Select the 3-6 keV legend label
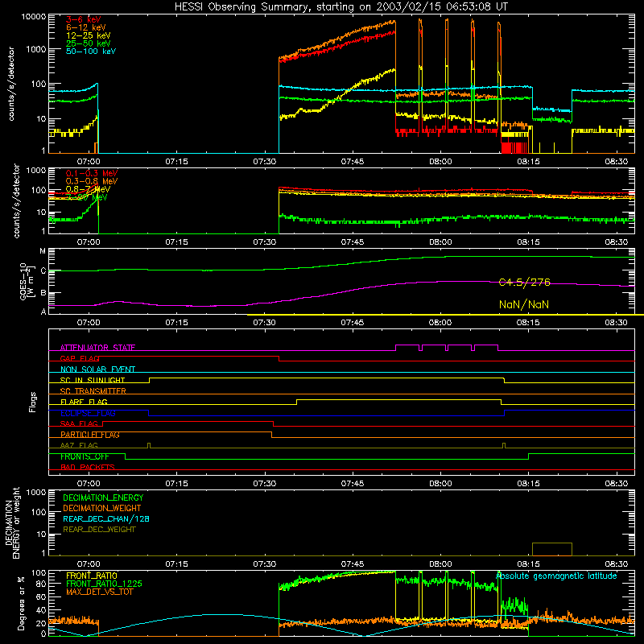This screenshot has height=644, width=644. (84, 19)
